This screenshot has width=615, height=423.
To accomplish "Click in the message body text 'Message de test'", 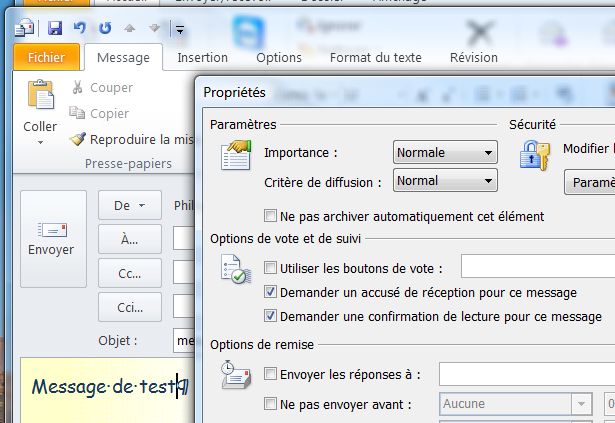I will click(103, 387).
